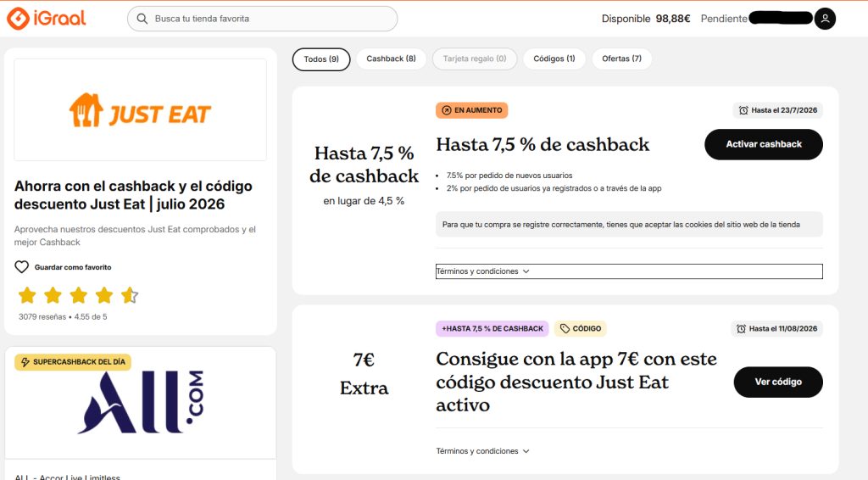Click the '+HASTA 7,5 % DE CASHBACK' badge
Image resolution: width=868 pixels, height=480 pixels.
pos(492,329)
